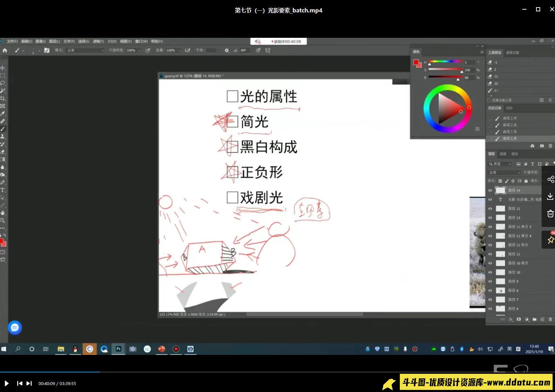Open the layer blend mode 正常 dropdown

click(505, 172)
